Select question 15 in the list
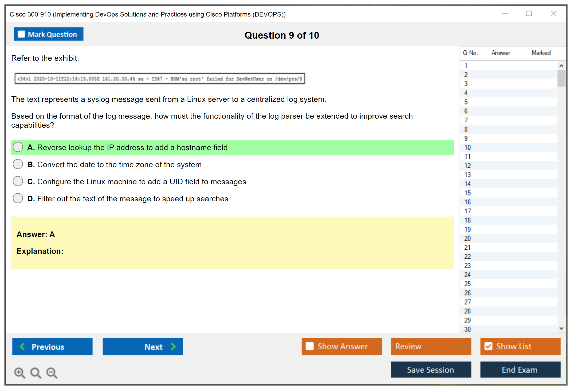 click(x=467, y=193)
